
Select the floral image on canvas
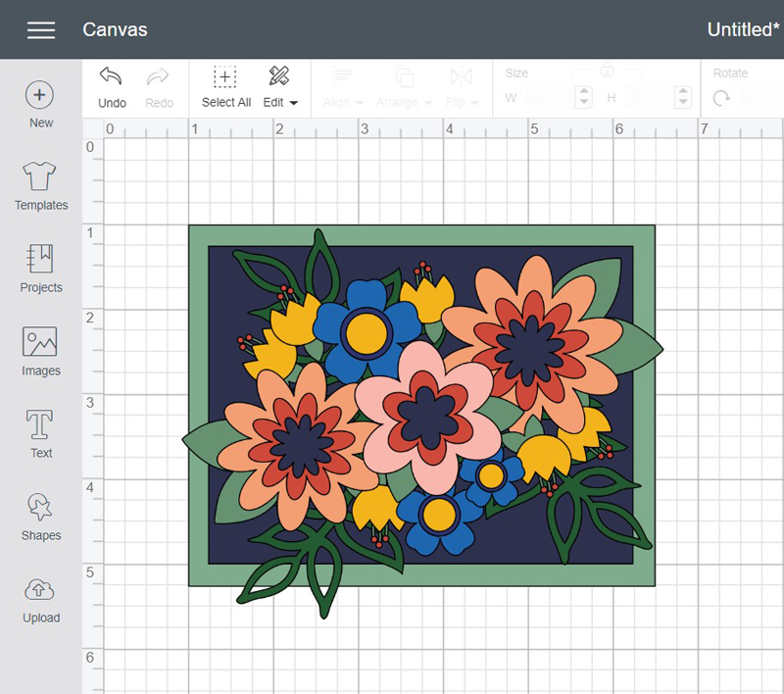[x=421, y=407]
